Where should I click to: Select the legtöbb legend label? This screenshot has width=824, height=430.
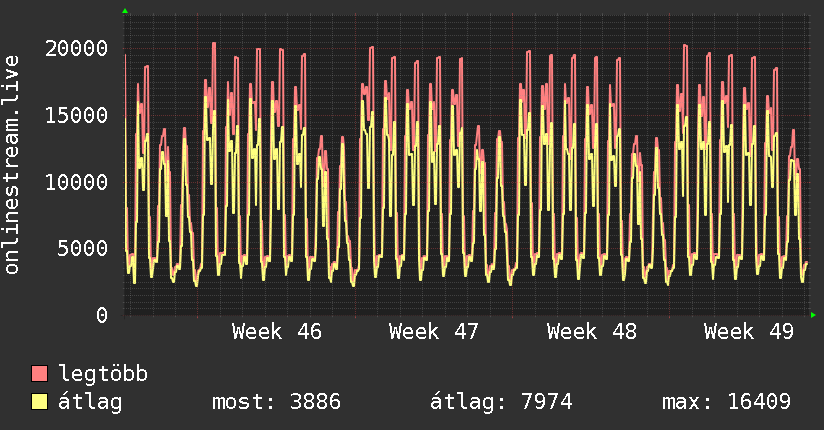click(x=104, y=375)
